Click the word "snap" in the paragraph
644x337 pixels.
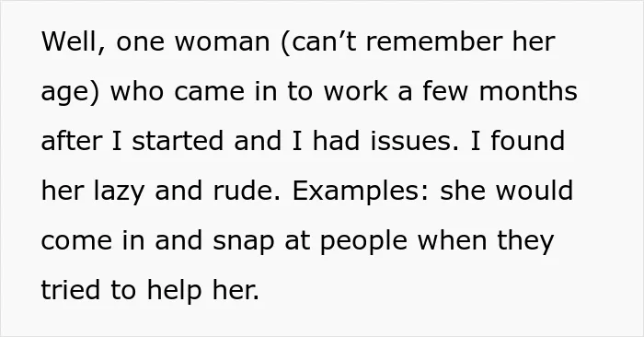point(244,241)
